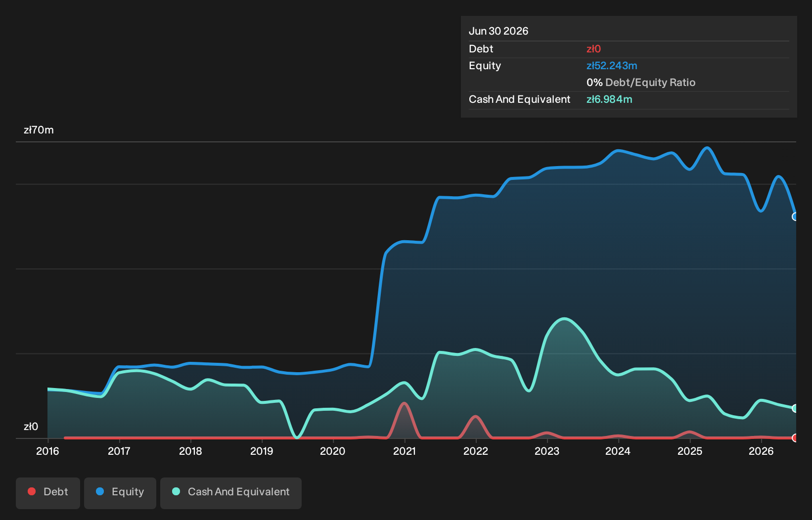Click the 2024 x-axis label
This screenshot has width=812, height=520.
[x=618, y=451]
